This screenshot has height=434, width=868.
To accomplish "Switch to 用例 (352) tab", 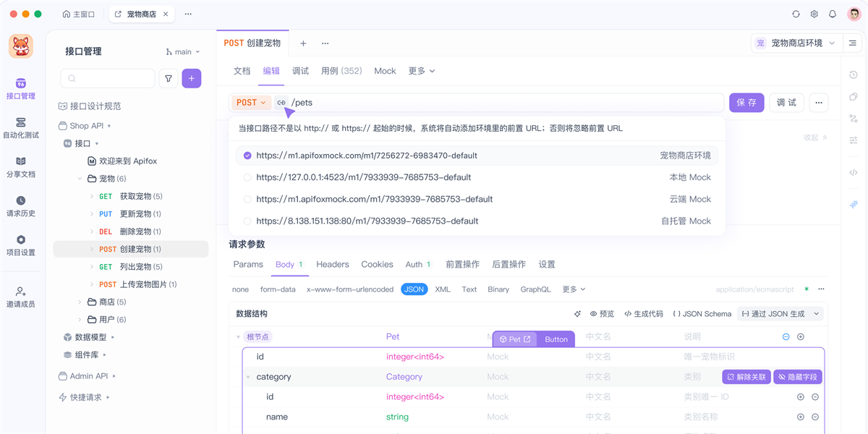I will 341,71.
